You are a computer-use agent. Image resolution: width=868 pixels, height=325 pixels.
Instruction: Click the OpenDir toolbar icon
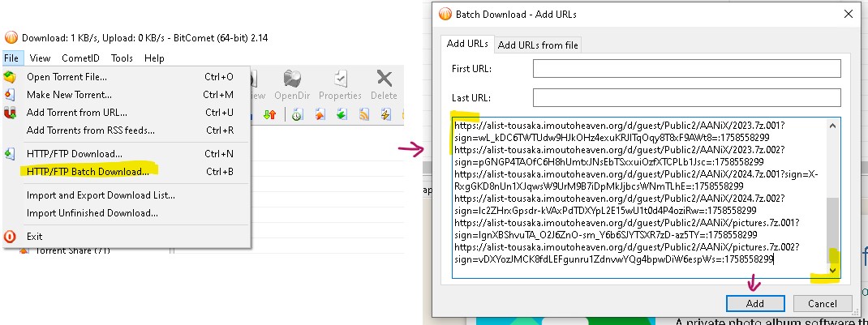pyautogui.click(x=298, y=84)
